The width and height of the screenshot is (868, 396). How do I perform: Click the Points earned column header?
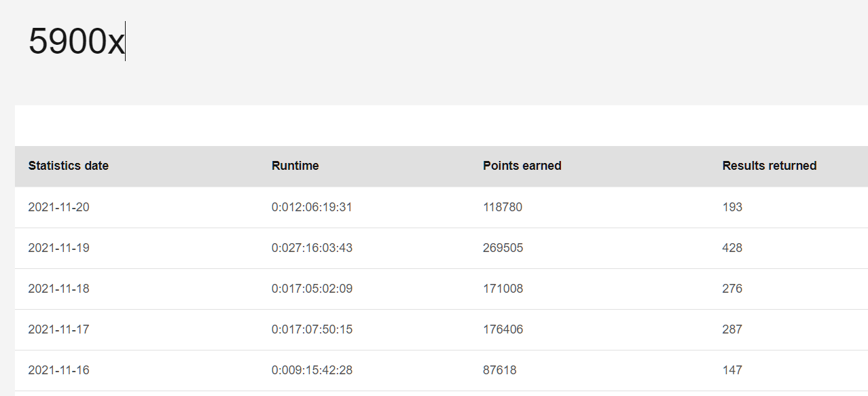(x=522, y=166)
